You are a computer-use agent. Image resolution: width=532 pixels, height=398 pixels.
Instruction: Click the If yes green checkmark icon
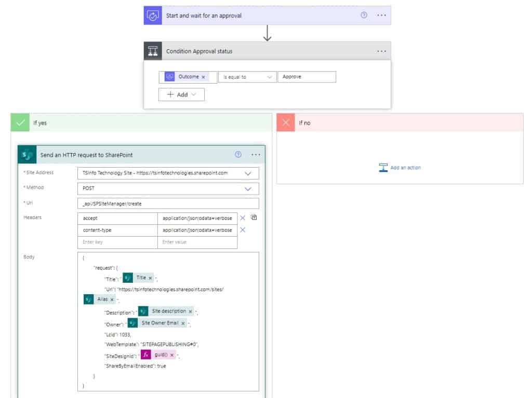pos(20,122)
